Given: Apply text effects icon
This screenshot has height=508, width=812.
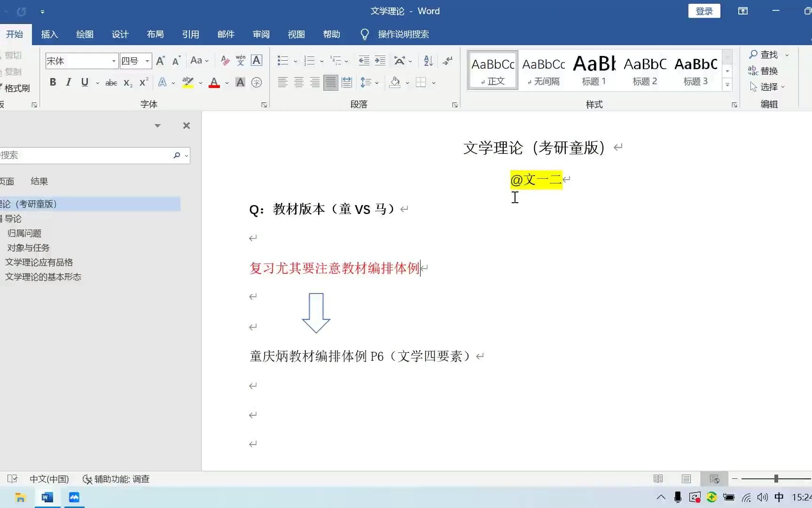Looking at the screenshot, I should [x=162, y=82].
